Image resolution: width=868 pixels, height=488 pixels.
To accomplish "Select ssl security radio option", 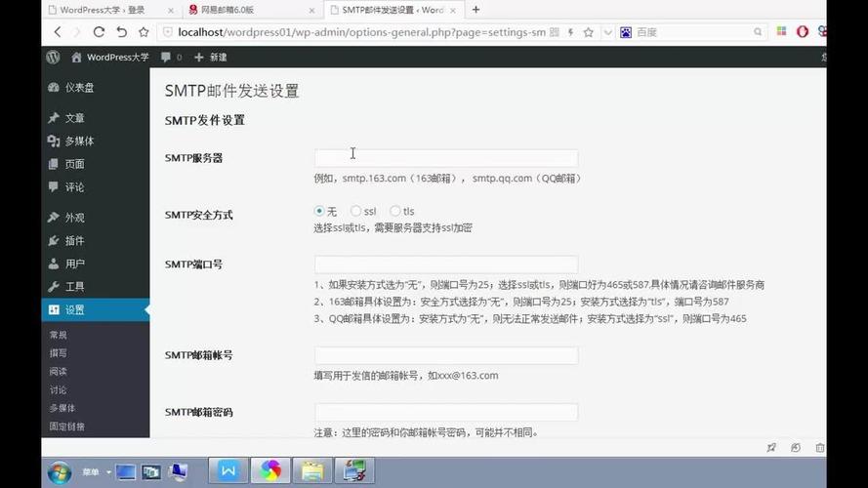I will pos(356,211).
